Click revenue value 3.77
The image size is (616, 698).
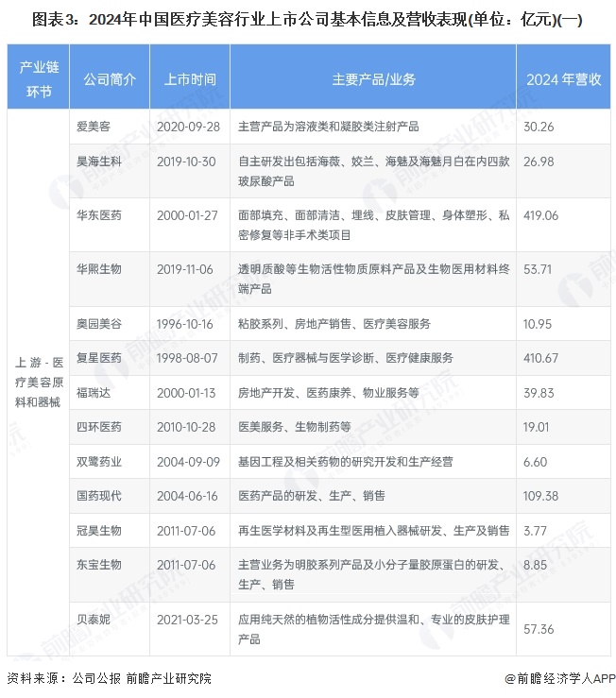point(535,531)
